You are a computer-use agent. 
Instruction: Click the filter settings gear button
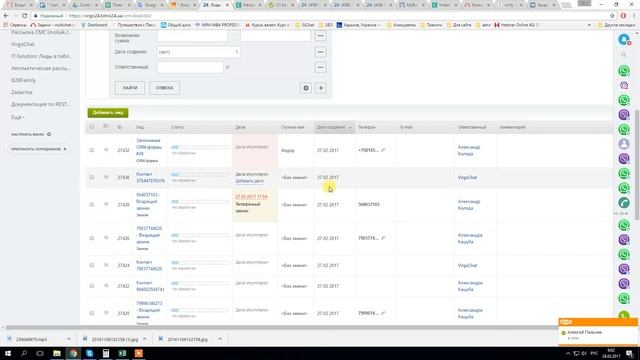(306, 88)
